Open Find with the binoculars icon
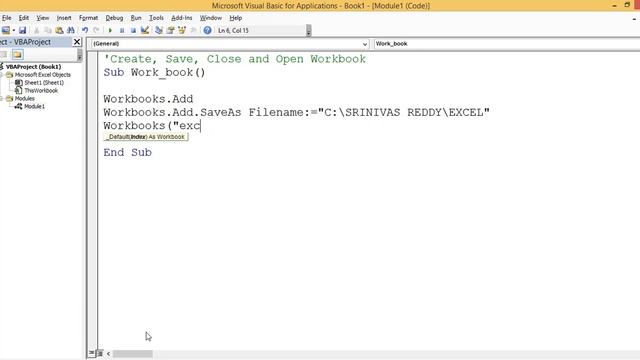 (x=71, y=30)
